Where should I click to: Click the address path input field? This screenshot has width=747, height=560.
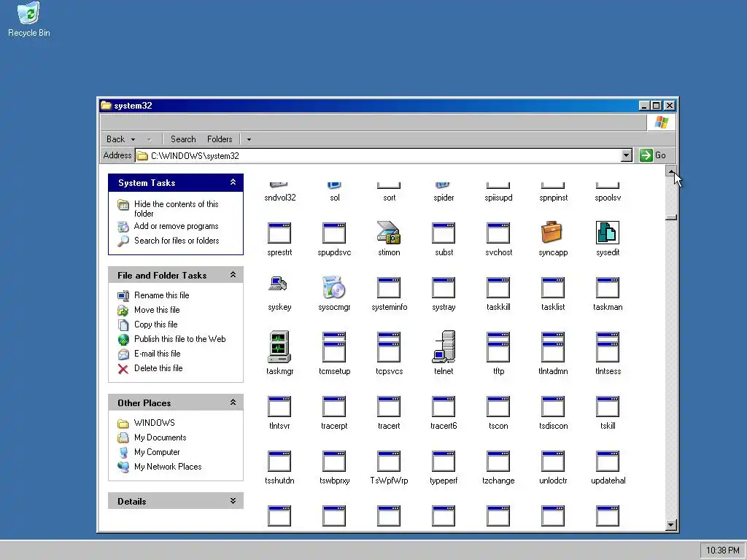coord(379,156)
